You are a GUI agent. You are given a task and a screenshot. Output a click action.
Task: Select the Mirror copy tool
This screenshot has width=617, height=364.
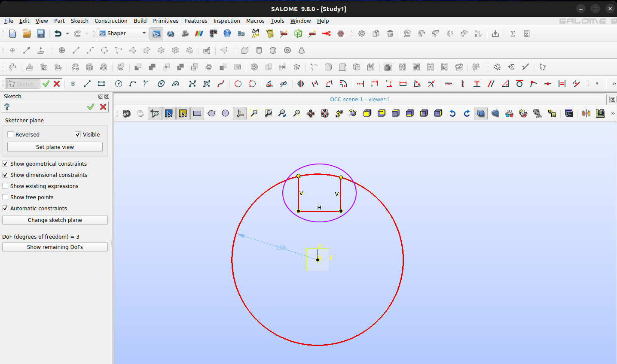click(301, 84)
